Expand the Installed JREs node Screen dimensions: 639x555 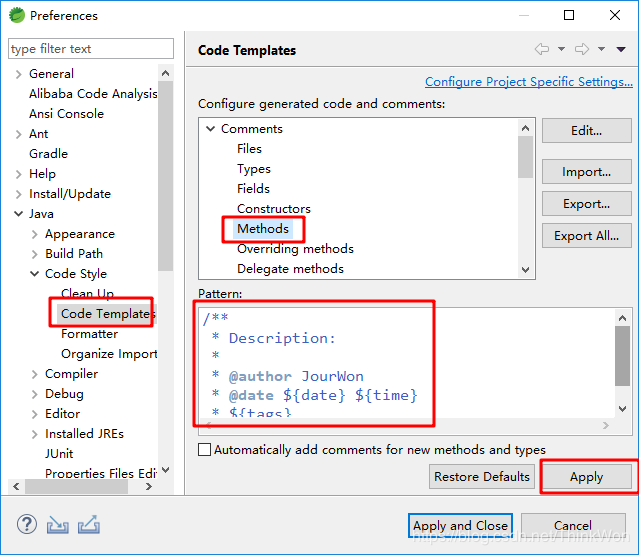coord(34,434)
